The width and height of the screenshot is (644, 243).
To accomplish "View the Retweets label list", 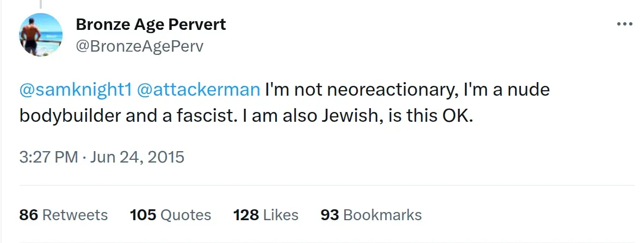I will coord(75,215).
